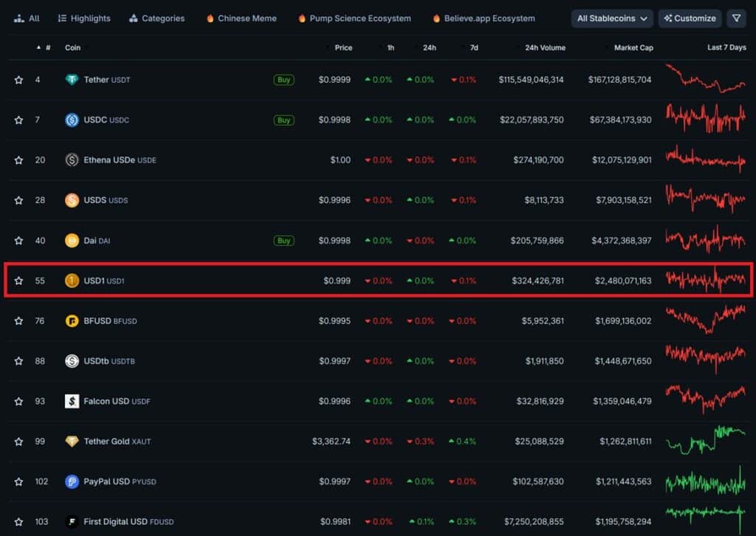Toggle the favorite star for Ethena USDe
The height and width of the screenshot is (536, 756).
click(x=18, y=160)
